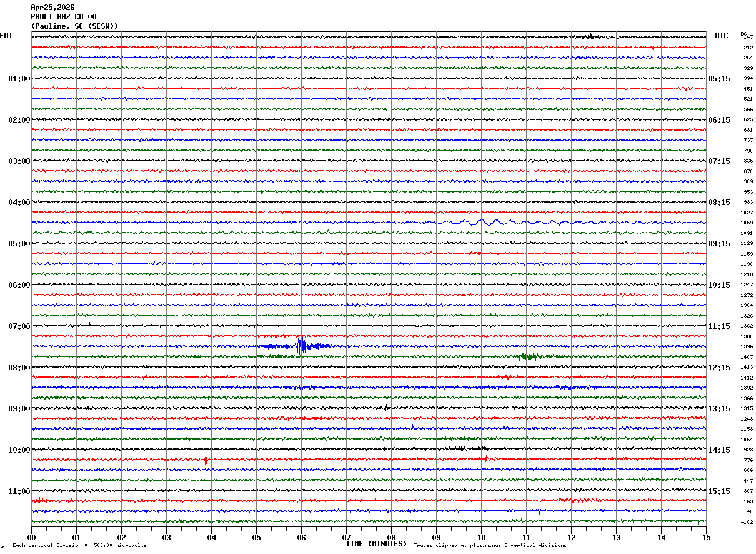Image resolution: width=756 pixels, height=554 pixels.
Task: Select the Pauline, SC (SCSN) location text
Action: pos(74,26)
